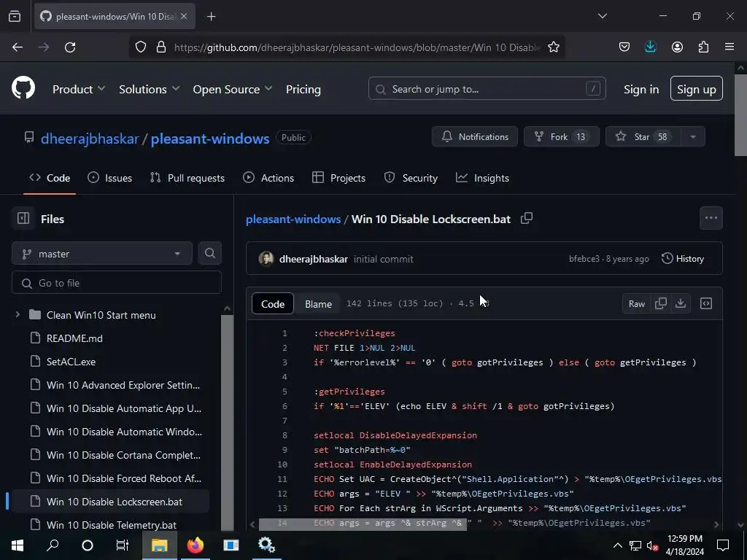Screen dimensions: 747x560
Task: Open README.md in the file tree
Action: 74,338
